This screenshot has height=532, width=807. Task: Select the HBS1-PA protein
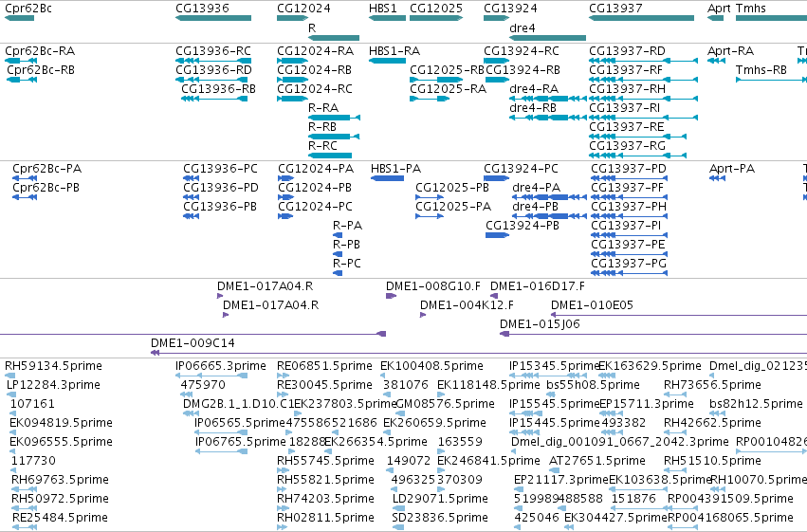pyautogui.click(x=395, y=169)
